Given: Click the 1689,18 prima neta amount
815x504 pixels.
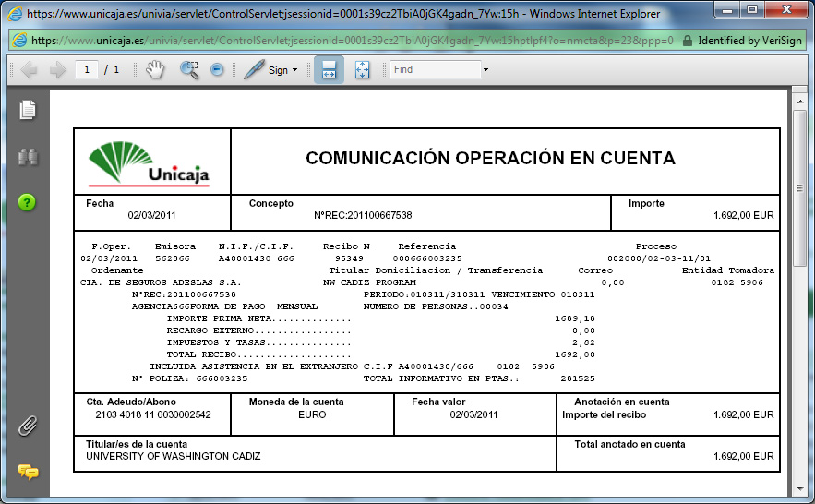Looking at the screenshot, I should click(574, 318).
